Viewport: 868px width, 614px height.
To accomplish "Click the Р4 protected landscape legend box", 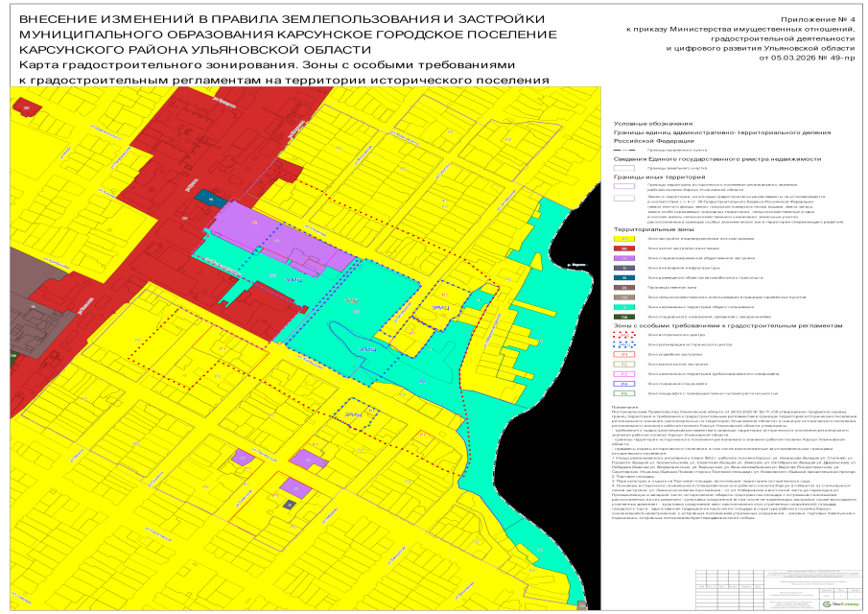I will pos(624,383).
